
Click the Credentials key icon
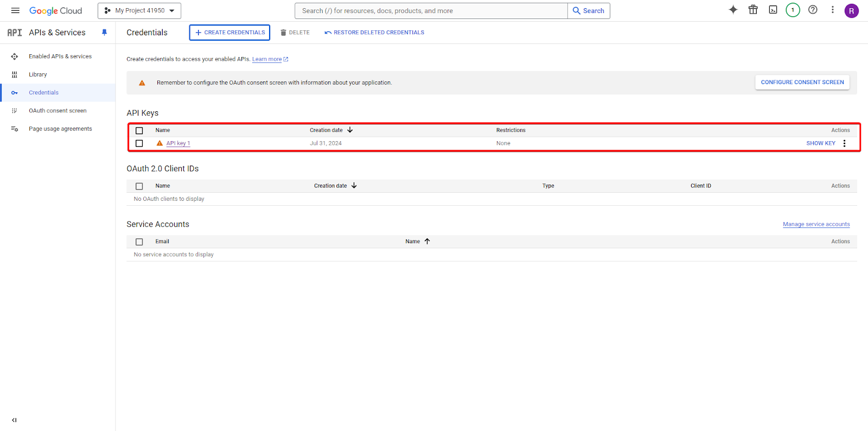[x=15, y=93]
